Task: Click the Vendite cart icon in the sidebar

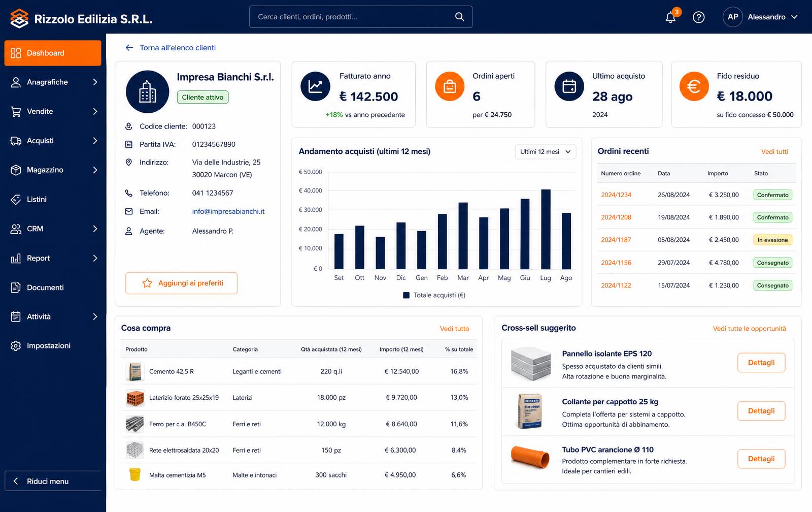Action: [x=16, y=111]
